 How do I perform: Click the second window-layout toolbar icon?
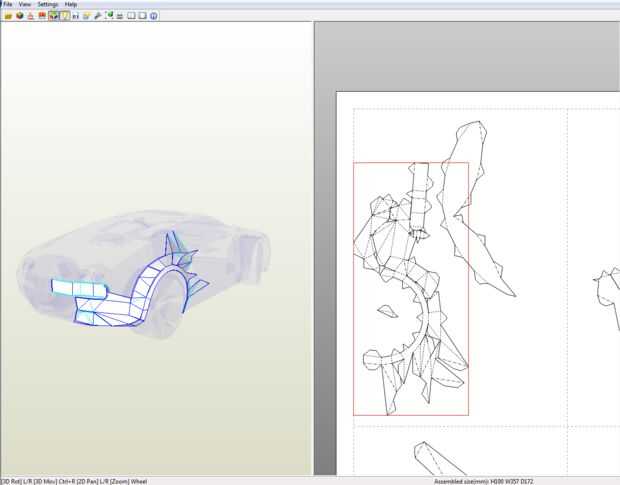142,16
